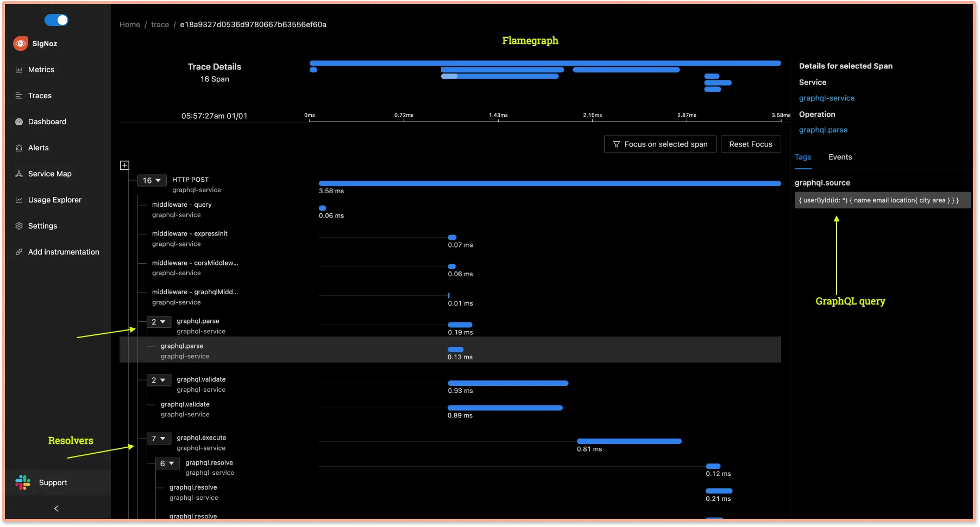
Task: Collapse the sidebar with the left chevron
Action: 56,509
